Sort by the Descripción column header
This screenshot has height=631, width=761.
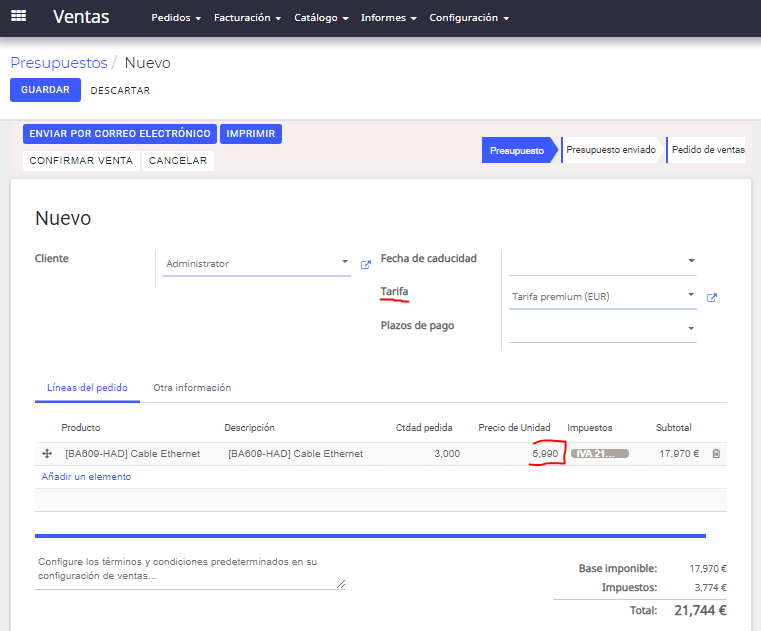point(249,428)
